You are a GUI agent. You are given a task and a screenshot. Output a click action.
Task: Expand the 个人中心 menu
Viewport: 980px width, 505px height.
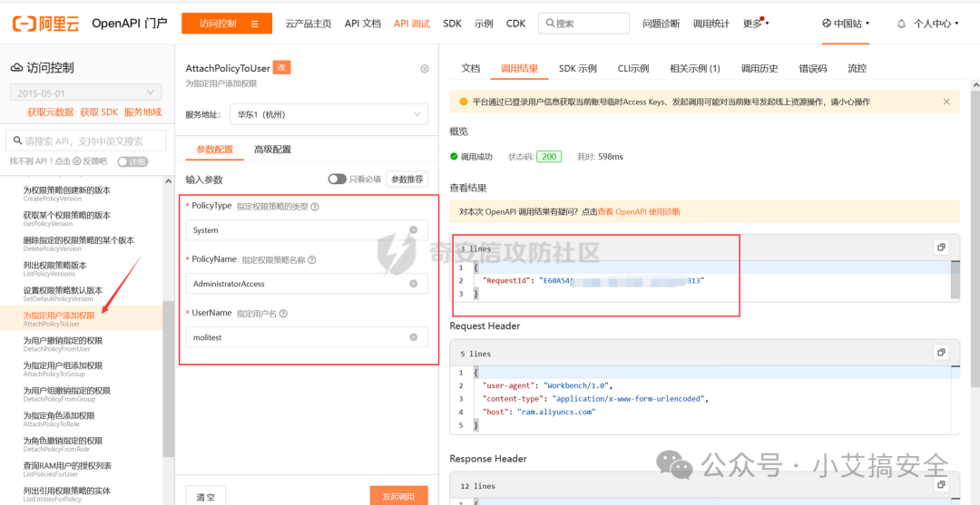[x=936, y=24]
